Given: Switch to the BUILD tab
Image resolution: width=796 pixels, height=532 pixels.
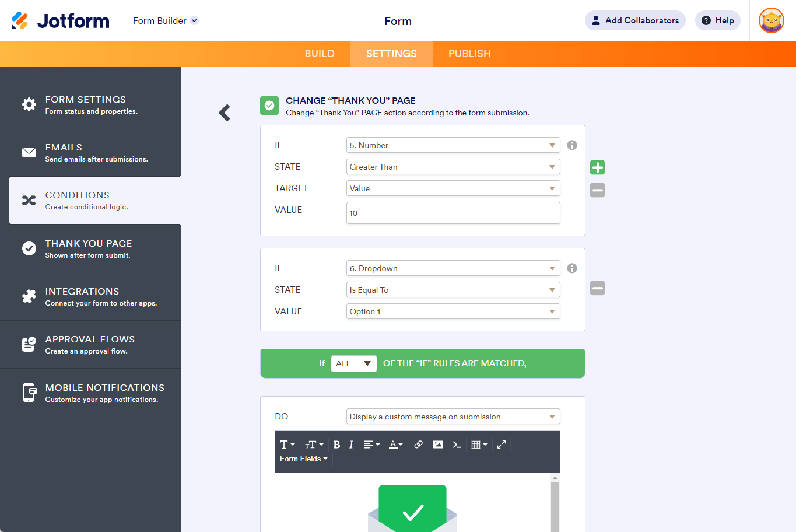Looking at the screenshot, I should pos(320,54).
